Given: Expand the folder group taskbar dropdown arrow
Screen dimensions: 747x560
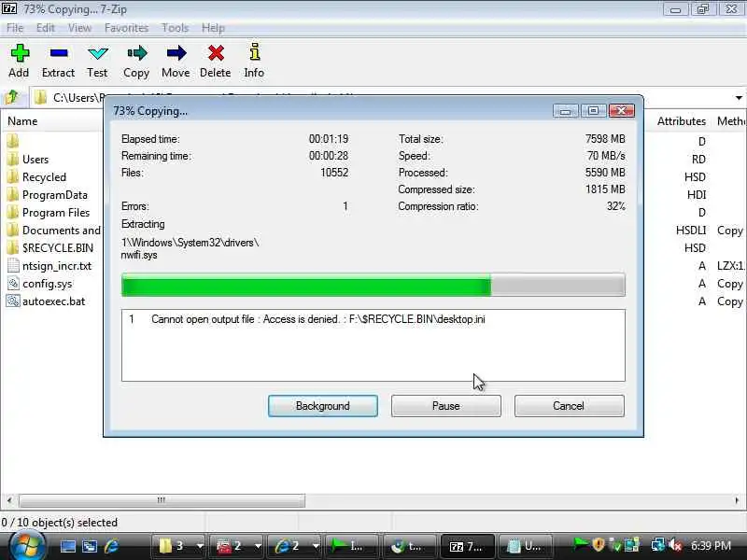Looking at the screenshot, I should coord(200,546).
